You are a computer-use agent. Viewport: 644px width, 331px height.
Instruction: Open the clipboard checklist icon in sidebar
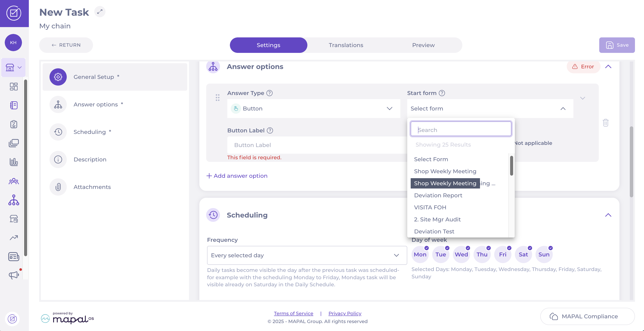click(x=14, y=124)
